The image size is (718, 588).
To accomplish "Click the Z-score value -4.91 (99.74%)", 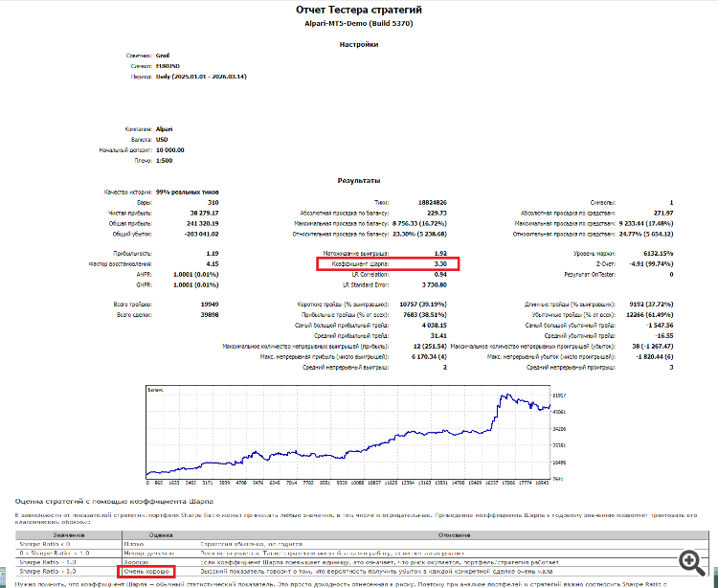I will click(651, 263).
